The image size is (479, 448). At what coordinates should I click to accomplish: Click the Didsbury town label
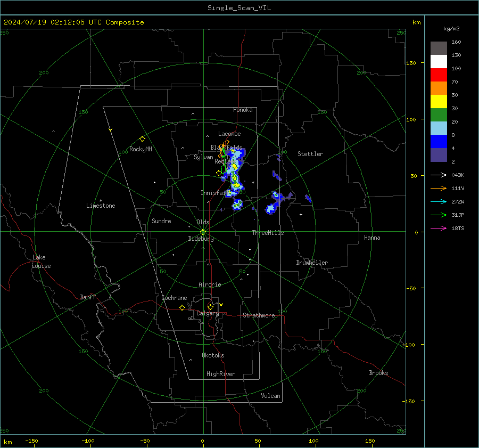[201, 239]
